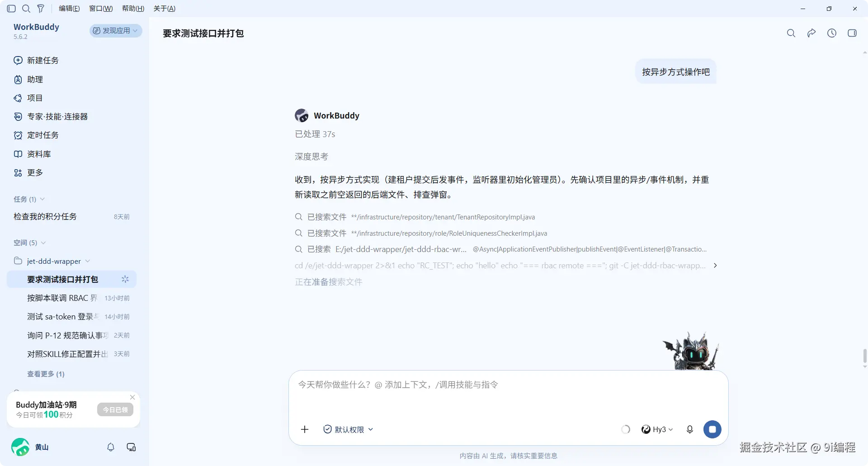Click the jet-ddd-wrapper folder icon
The width and height of the screenshot is (868, 466).
[18, 261]
